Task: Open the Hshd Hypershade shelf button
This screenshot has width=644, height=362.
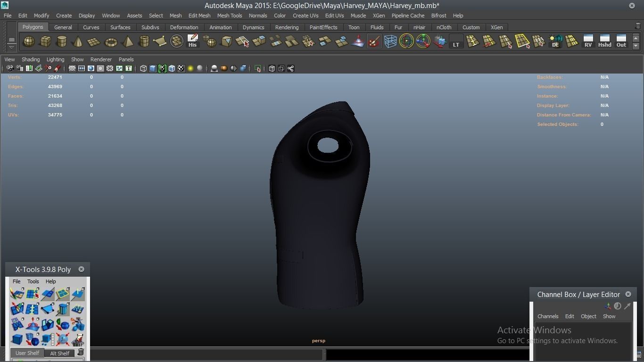Action: tap(604, 41)
